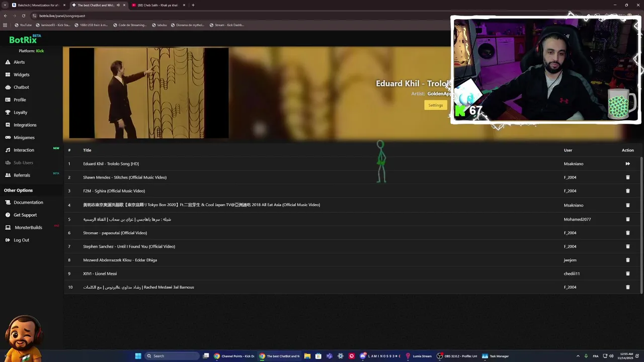644x362 pixels.
Task: Click the Interaction music note icon
Action: click(x=8, y=150)
